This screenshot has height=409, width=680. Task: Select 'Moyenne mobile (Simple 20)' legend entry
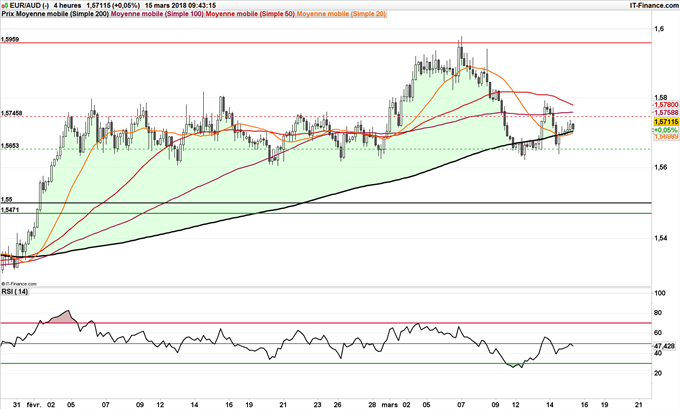341,14
